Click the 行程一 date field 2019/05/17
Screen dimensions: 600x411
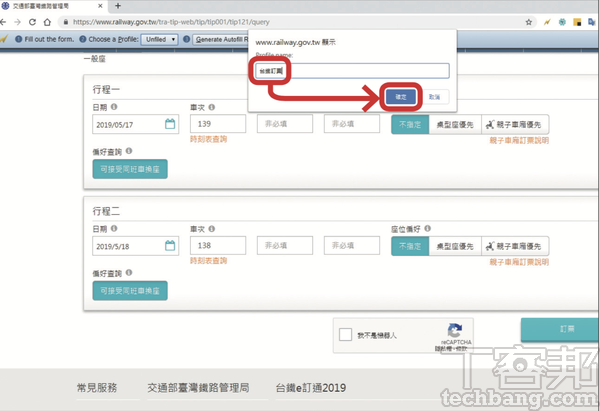point(135,124)
